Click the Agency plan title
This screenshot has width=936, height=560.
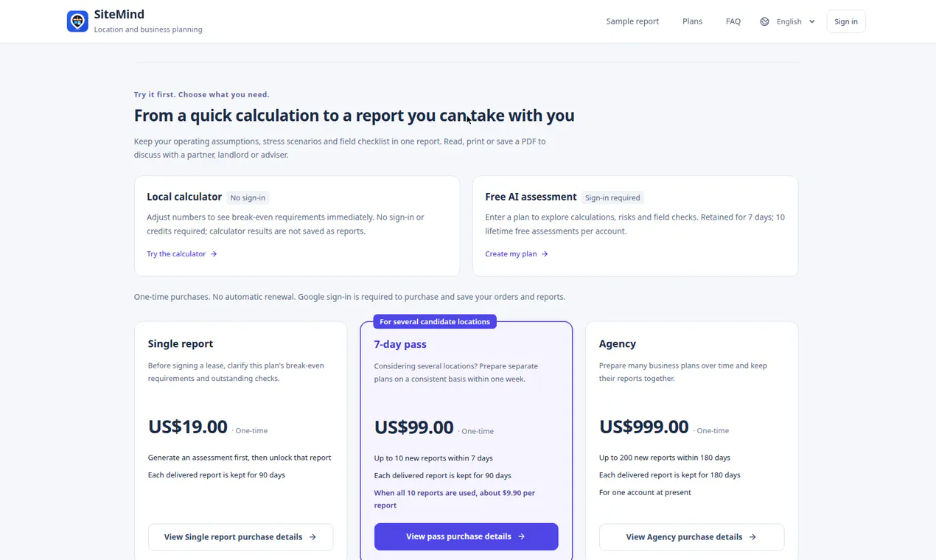(618, 344)
